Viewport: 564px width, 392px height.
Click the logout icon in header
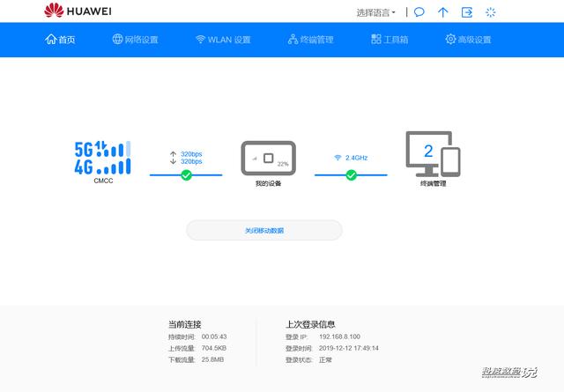click(467, 12)
